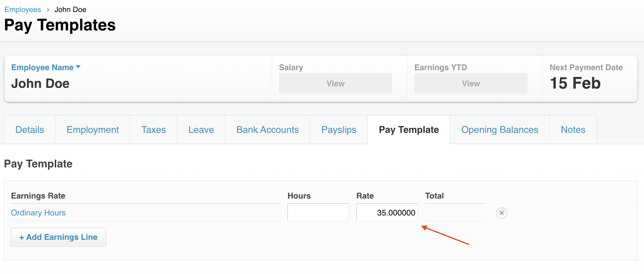Switch to the Details tab
The height and width of the screenshot is (274, 644).
(x=30, y=130)
